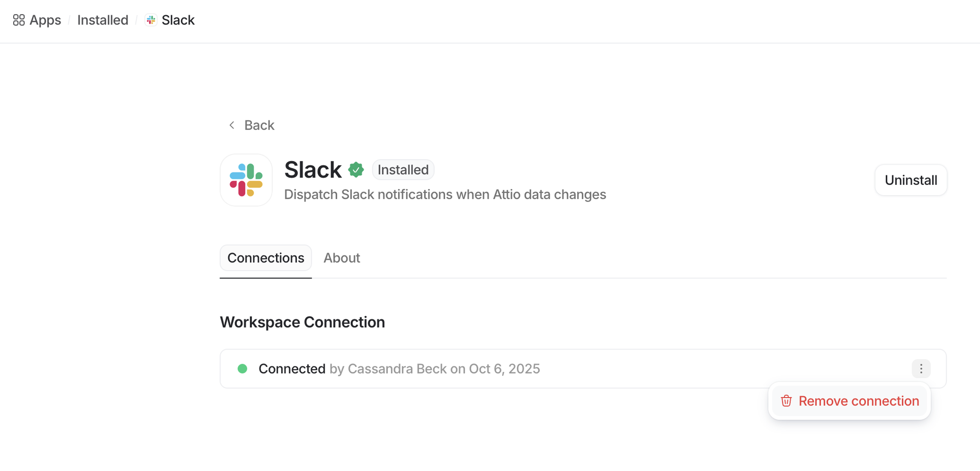Click the Installed breadcrumb entry
The image size is (980, 471).
click(102, 20)
